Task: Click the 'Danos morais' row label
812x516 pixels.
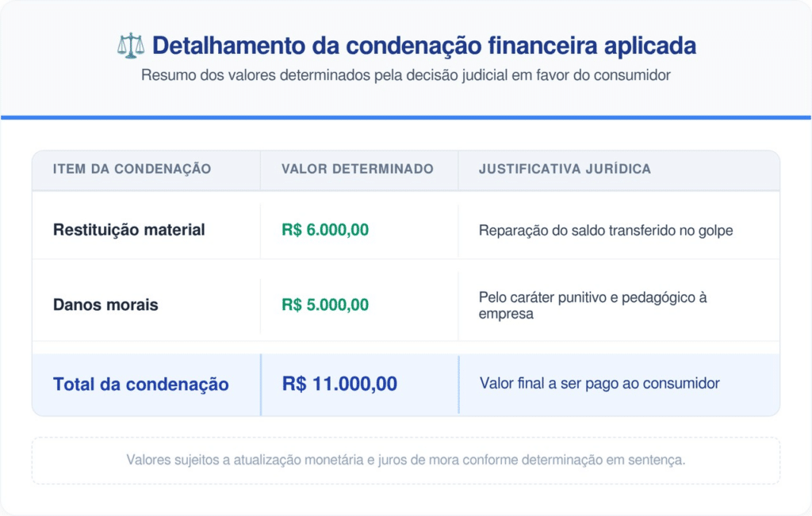Action: tap(105, 305)
